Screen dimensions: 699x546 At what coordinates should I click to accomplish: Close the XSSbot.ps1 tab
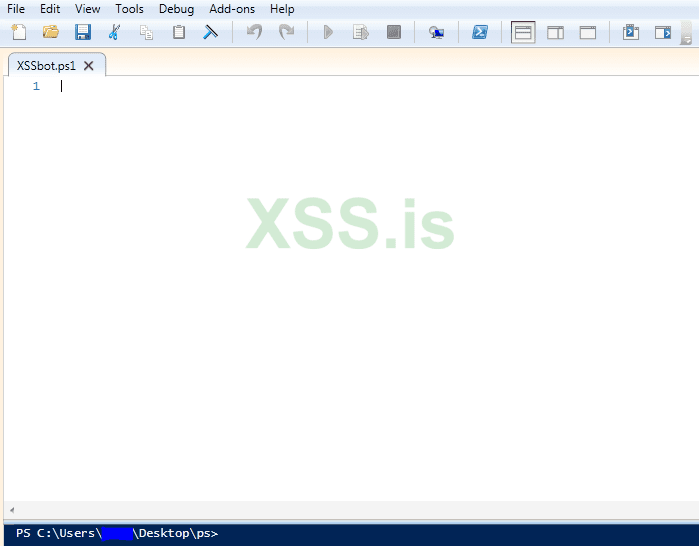click(x=89, y=66)
